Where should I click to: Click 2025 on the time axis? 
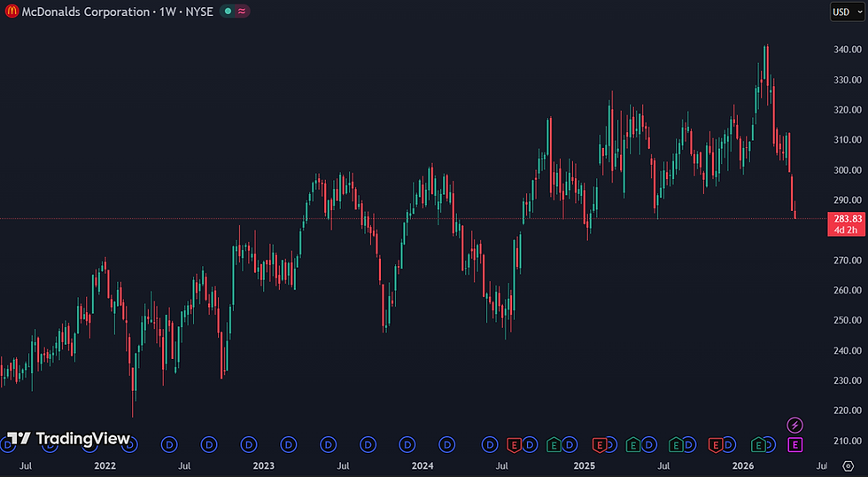coord(584,466)
